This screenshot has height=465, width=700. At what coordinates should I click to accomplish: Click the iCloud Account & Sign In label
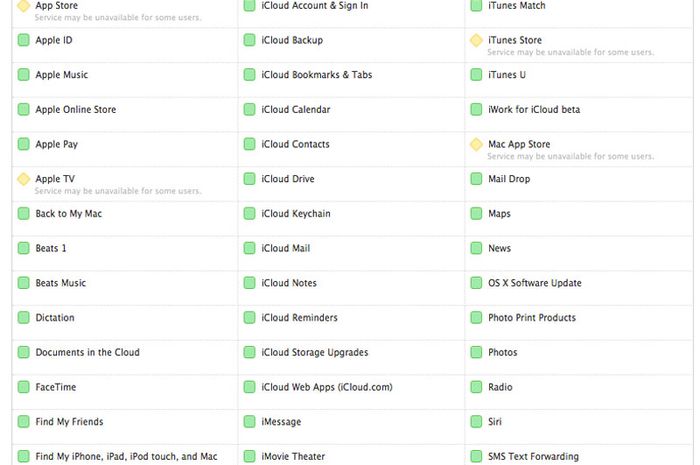(x=315, y=5)
